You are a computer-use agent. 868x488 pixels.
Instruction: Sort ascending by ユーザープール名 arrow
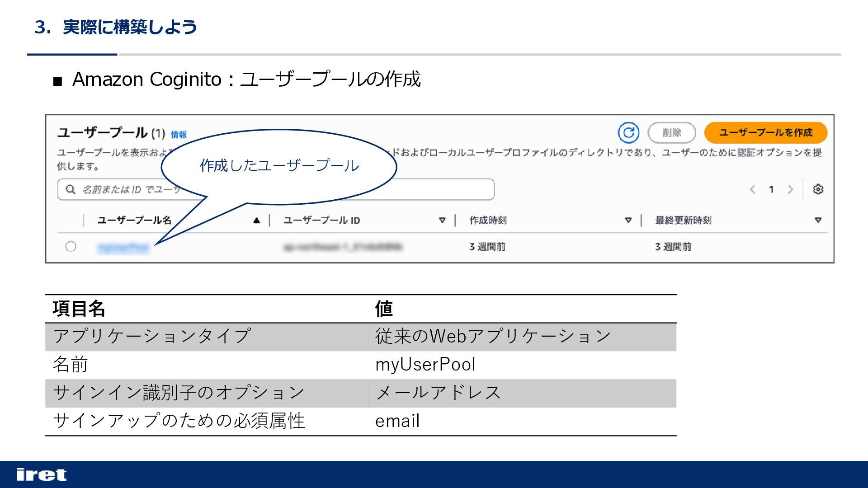(x=256, y=221)
